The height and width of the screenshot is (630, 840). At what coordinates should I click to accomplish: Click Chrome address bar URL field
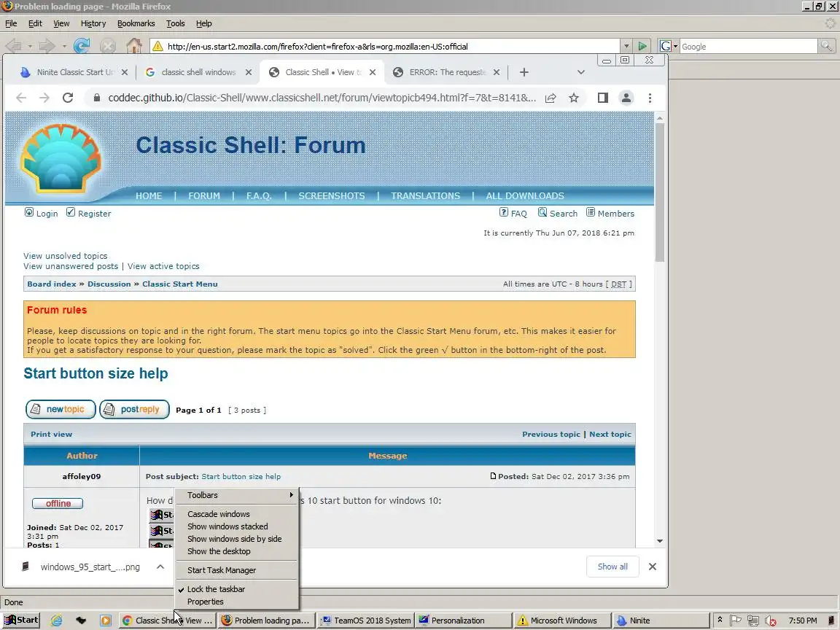point(322,98)
